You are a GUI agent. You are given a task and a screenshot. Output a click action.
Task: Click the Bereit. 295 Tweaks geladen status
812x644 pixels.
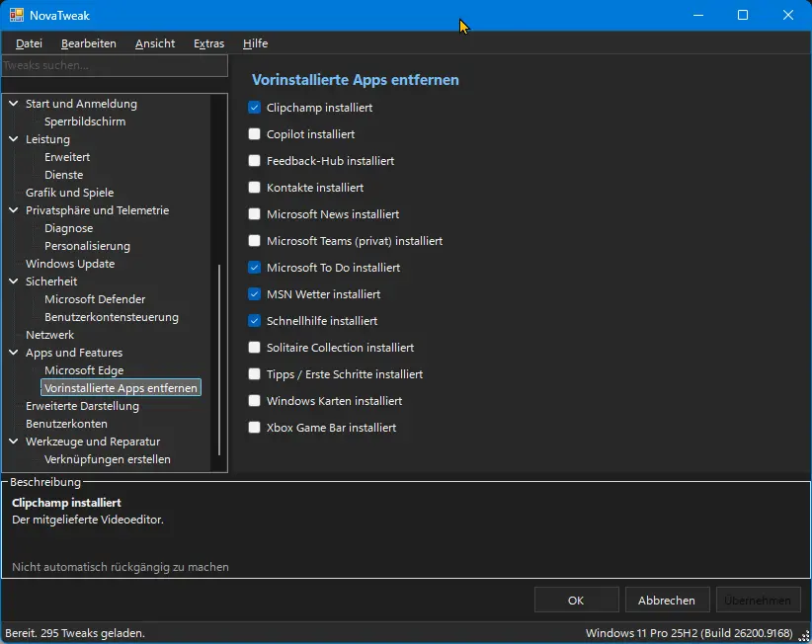pyautogui.click(x=75, y=633)
